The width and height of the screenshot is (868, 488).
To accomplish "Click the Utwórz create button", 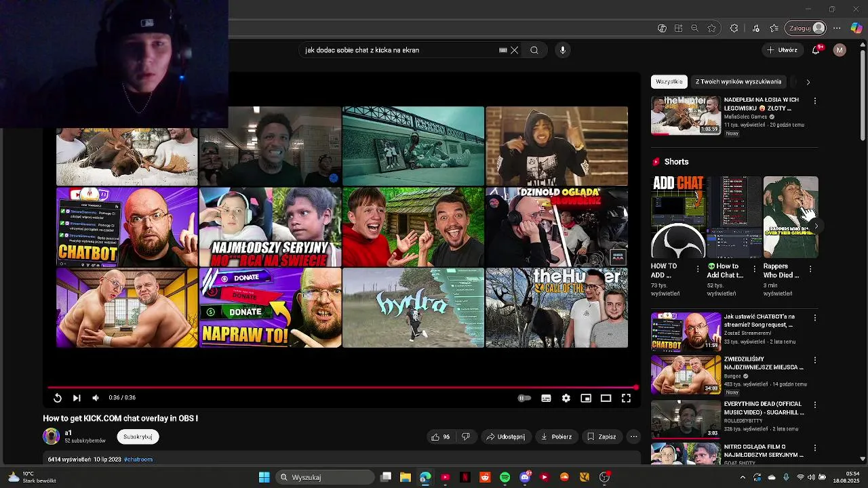I will (782, 50).
